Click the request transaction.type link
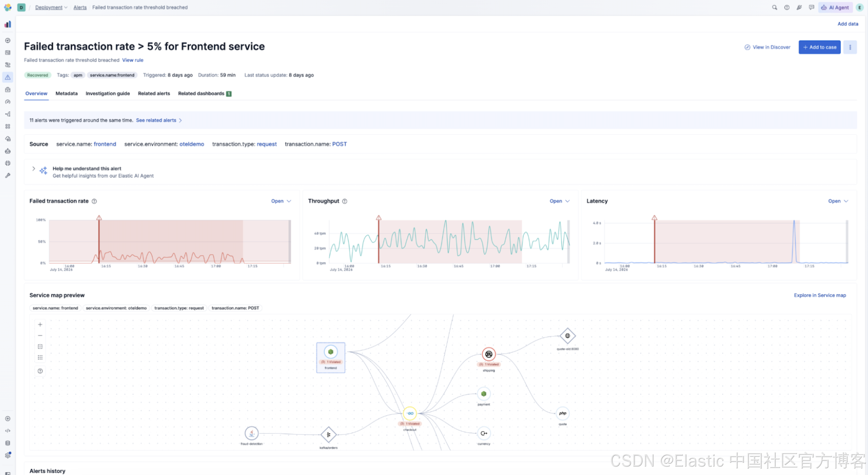This screenshot has height=475, width=868. tap(267, 144)
